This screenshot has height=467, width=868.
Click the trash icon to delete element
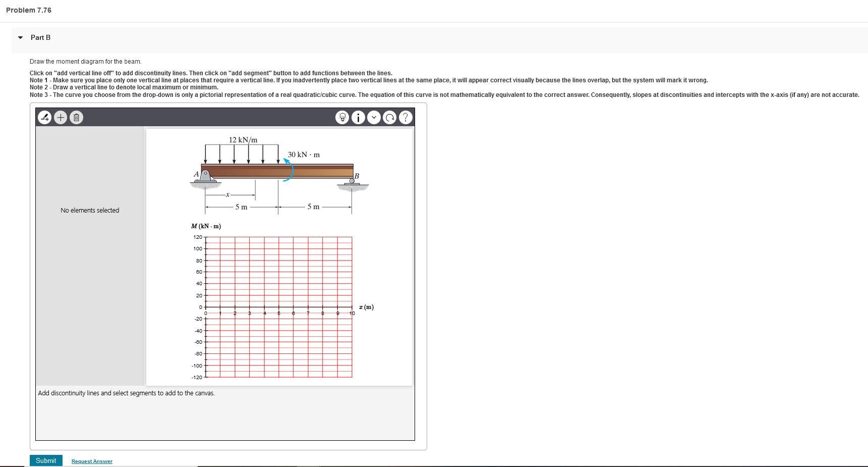coord(76,117)
